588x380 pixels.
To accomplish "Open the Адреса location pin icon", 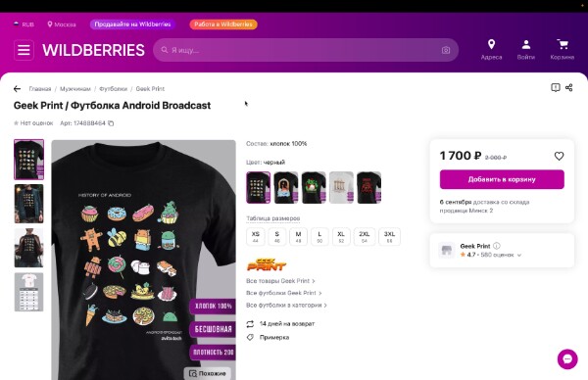I will pyautogui.click(x=491, y=45).
